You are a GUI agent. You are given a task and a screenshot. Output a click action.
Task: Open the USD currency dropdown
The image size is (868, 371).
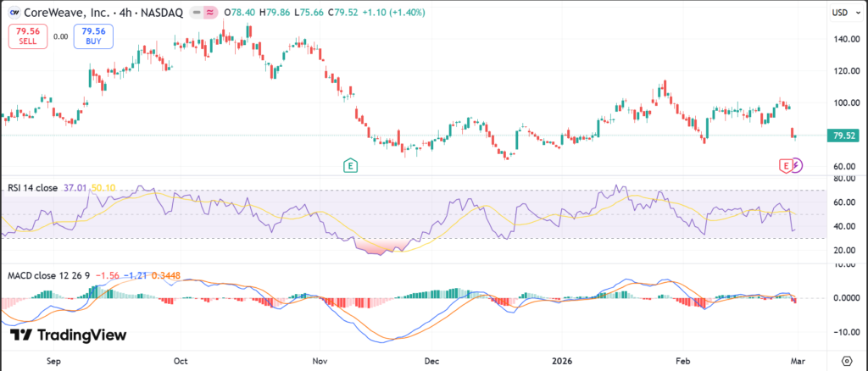click(x=843, y=13)
